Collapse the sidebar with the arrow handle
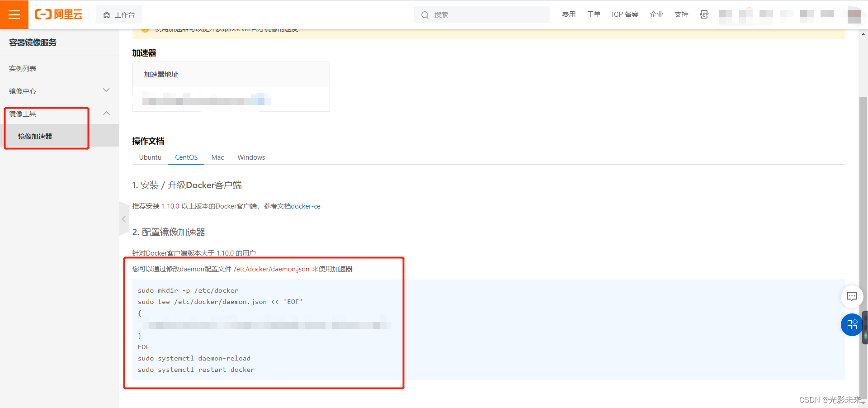This screenshot has height=408, width=868. click(x=124, y=219)
